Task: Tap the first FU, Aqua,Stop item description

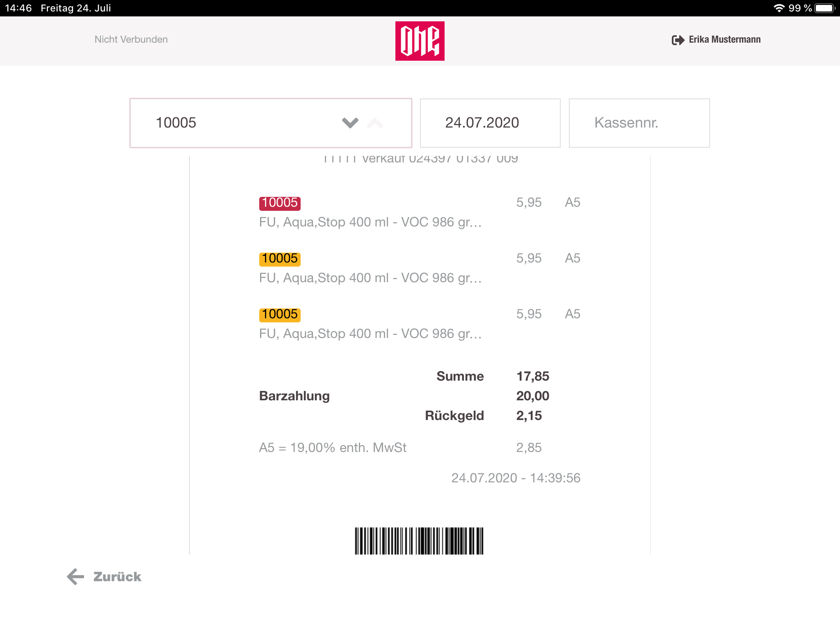Action: 370,222
